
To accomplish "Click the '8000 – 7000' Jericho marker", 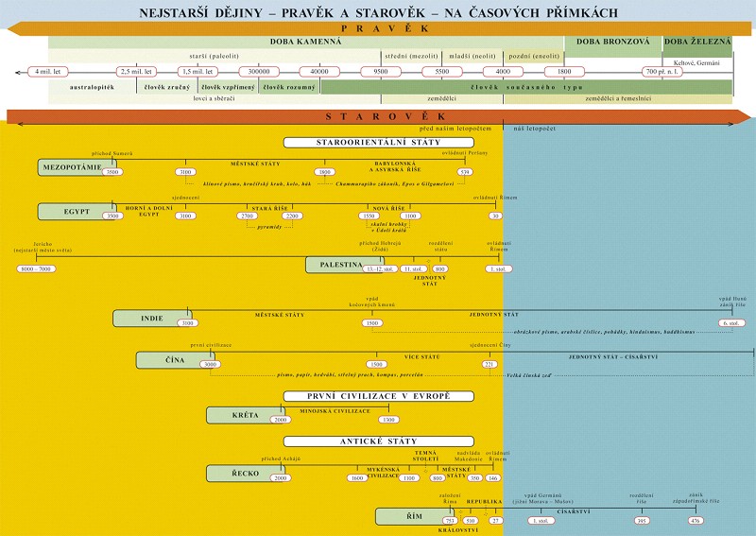I will point(36,268).
